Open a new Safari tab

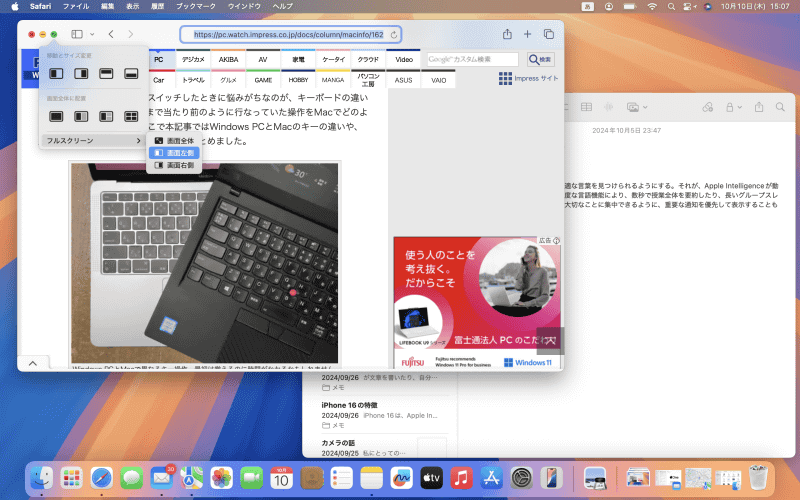tap(528, 34)
